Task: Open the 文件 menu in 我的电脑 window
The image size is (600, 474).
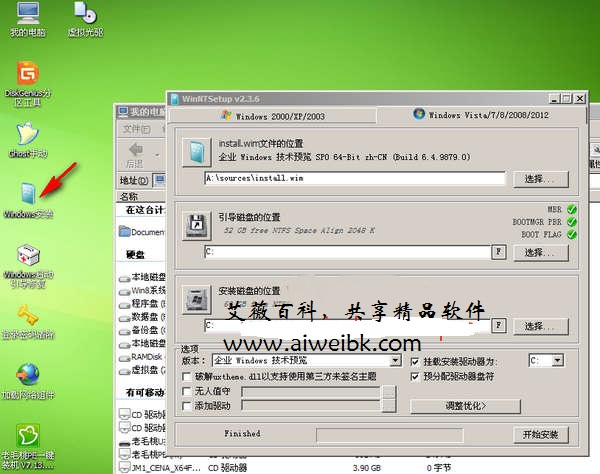Action: [136, 129]
